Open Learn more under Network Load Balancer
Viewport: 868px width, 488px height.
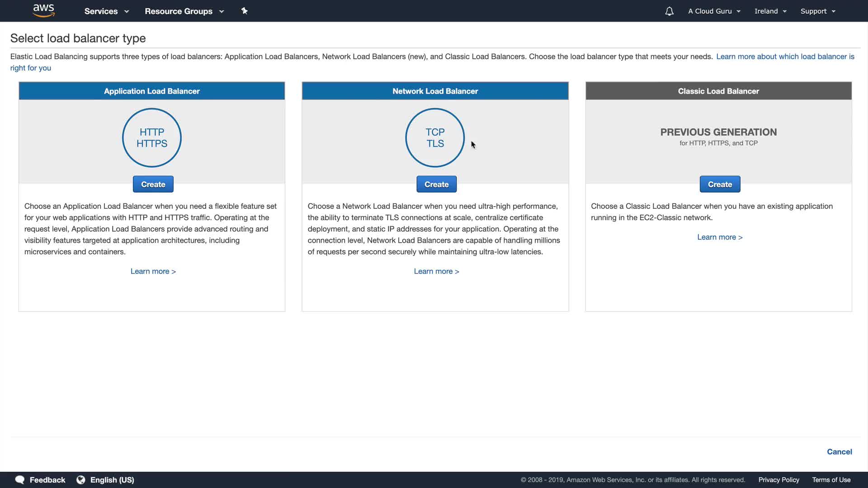coord(436,271)
